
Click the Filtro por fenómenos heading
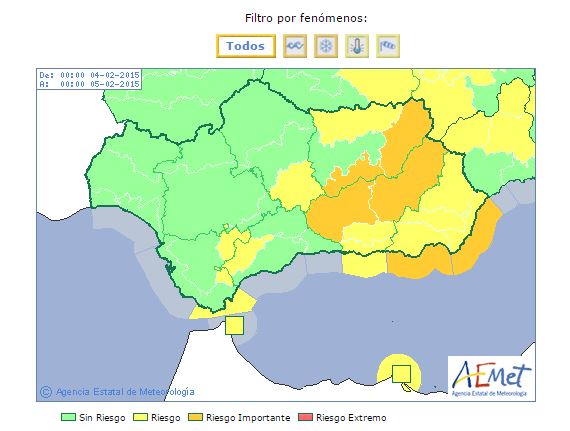tap(306, 18)
